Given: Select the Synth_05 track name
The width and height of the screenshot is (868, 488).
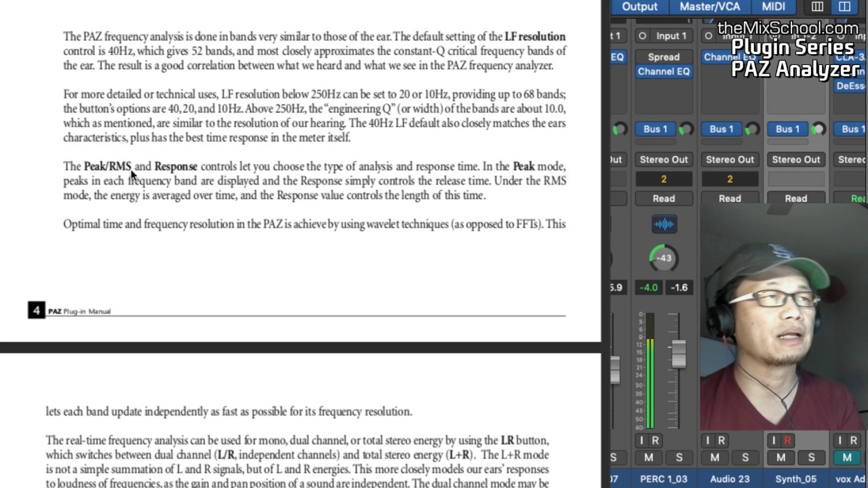Looking at the screenshot, I should (x=796, y=479).
